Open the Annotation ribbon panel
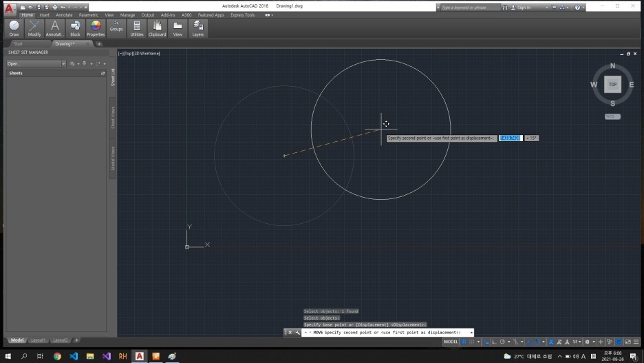The height and width of the screenshot is (363, 644). point(54,28)
